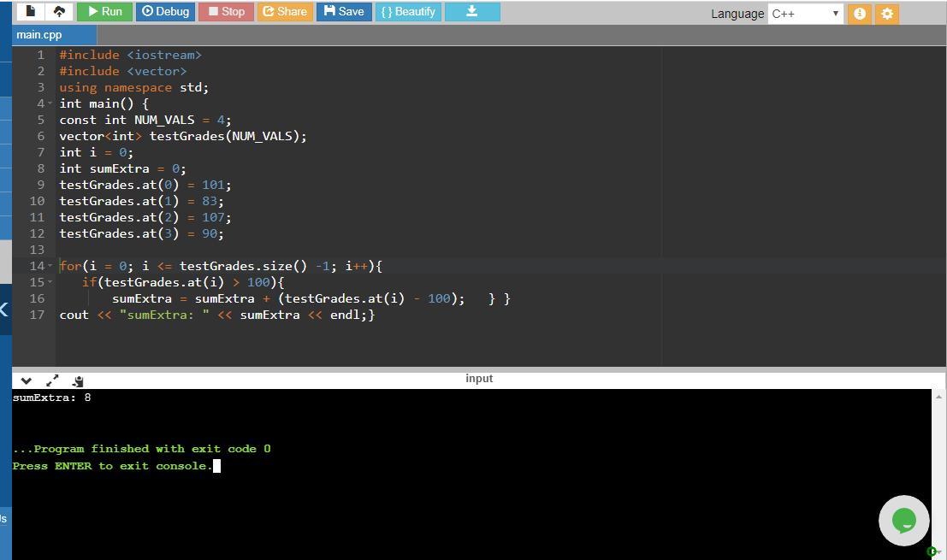Click in the console after "Press ENTER to exit console."
947x560 pixels.
(x=216, y=466)
